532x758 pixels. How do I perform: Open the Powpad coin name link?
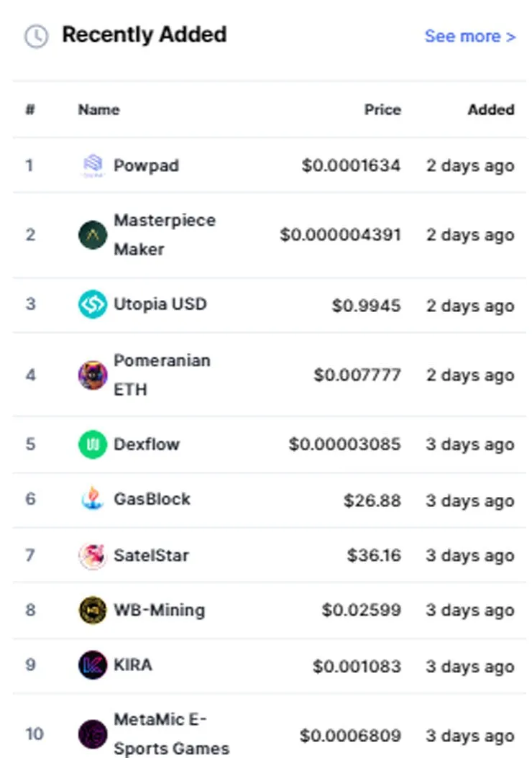click(x=147, y=166)
